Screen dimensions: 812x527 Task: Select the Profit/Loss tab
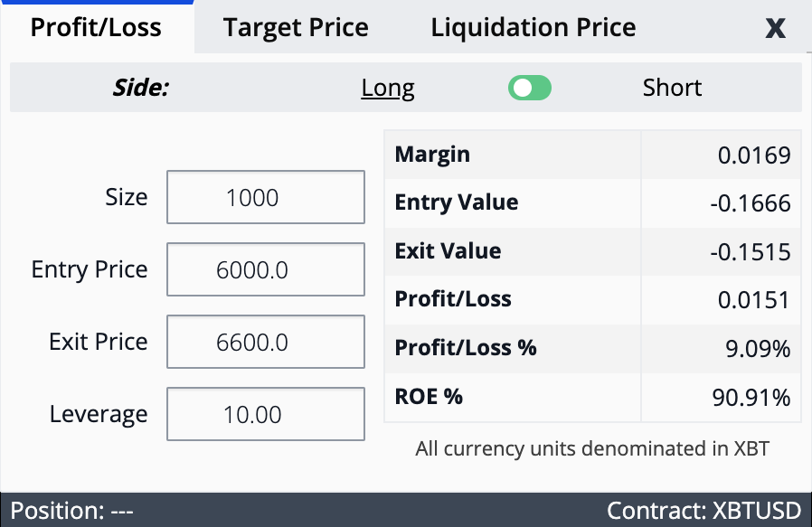97,27
